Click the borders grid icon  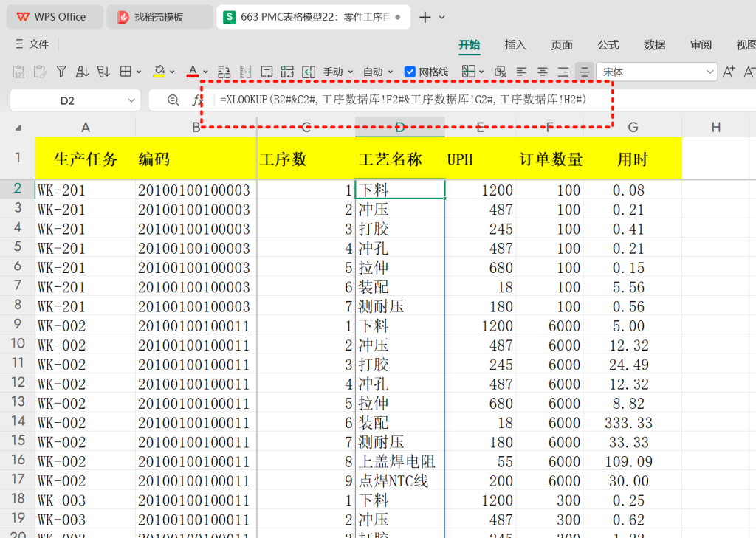126,72
